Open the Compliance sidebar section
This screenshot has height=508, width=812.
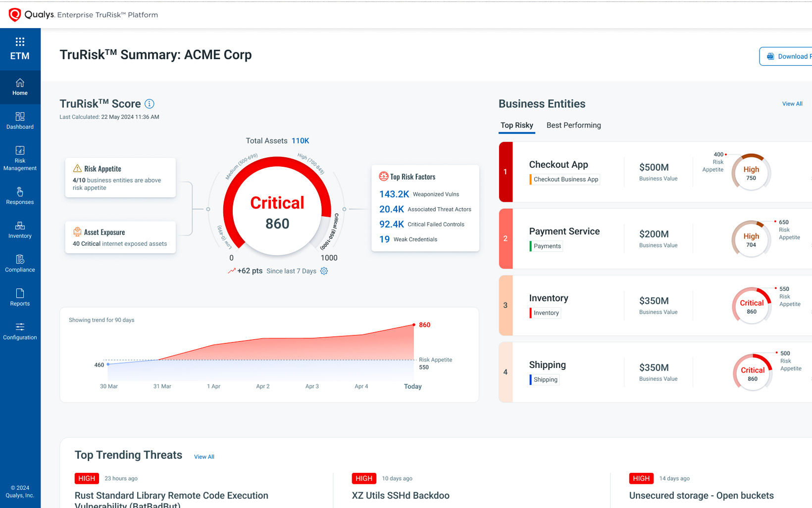tap(20, 264)
